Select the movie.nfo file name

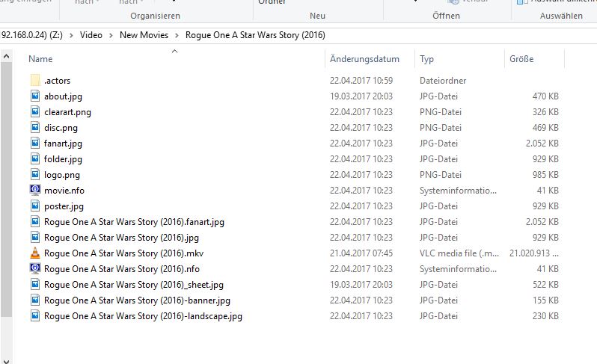tap(64, 191)
